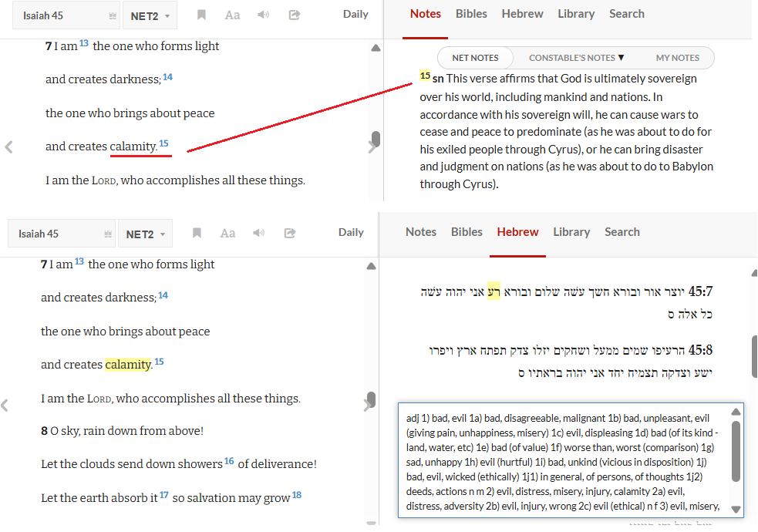Click verse number 8 before 'O sky'
Screen dimensions: 758x532
(x=44, y=430)
